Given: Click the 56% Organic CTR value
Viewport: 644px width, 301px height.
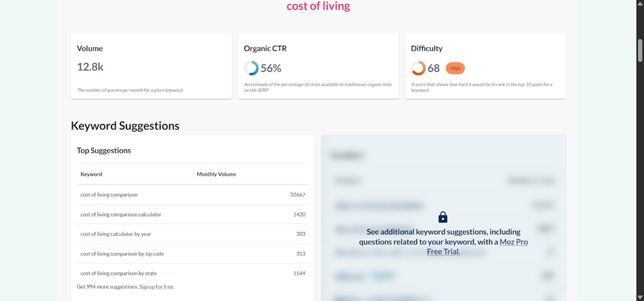Looking at the screenshot, I should coord(271,68).
